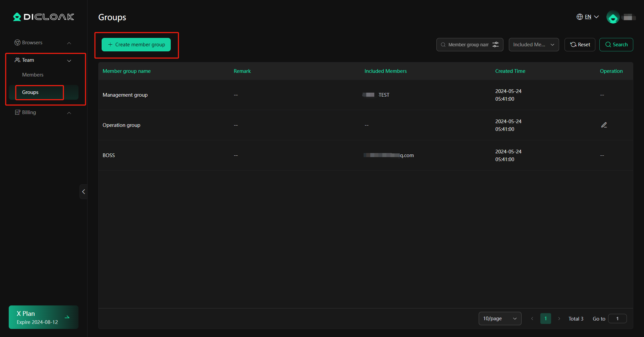This screenshot has height=337, width=644.
Task: Open the Billing sidebar icon
Action: [18, 112]
